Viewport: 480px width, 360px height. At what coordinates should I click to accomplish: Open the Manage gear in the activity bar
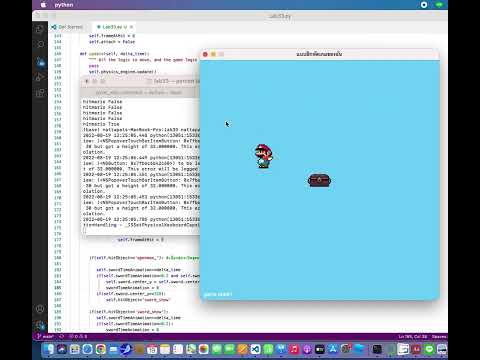(40, 325)
